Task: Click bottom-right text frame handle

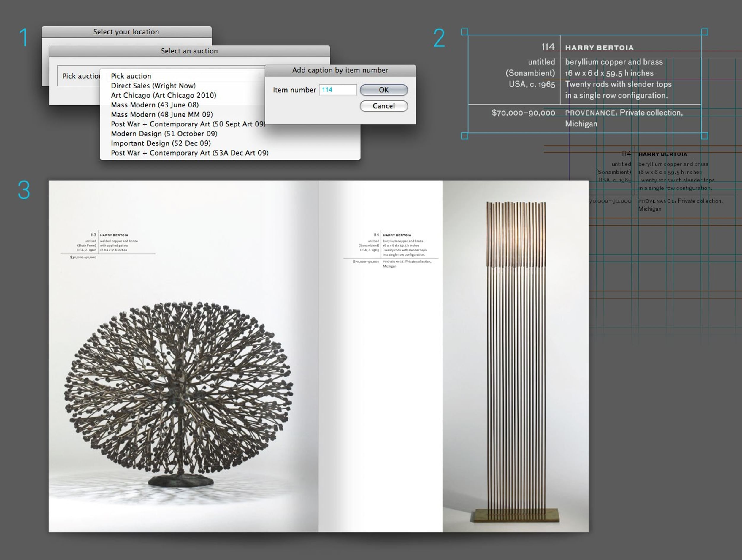Action: tap(704, 136)
